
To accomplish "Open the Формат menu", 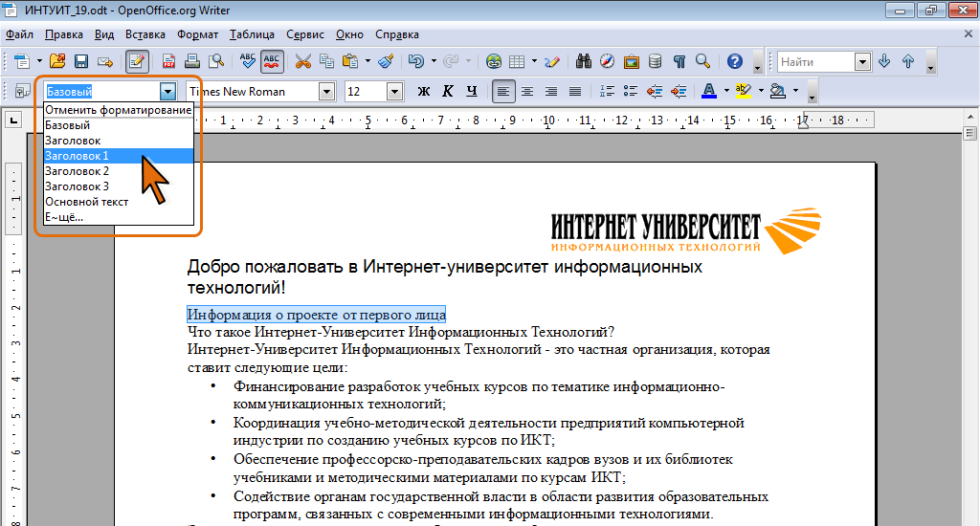I will pos(197,34).
